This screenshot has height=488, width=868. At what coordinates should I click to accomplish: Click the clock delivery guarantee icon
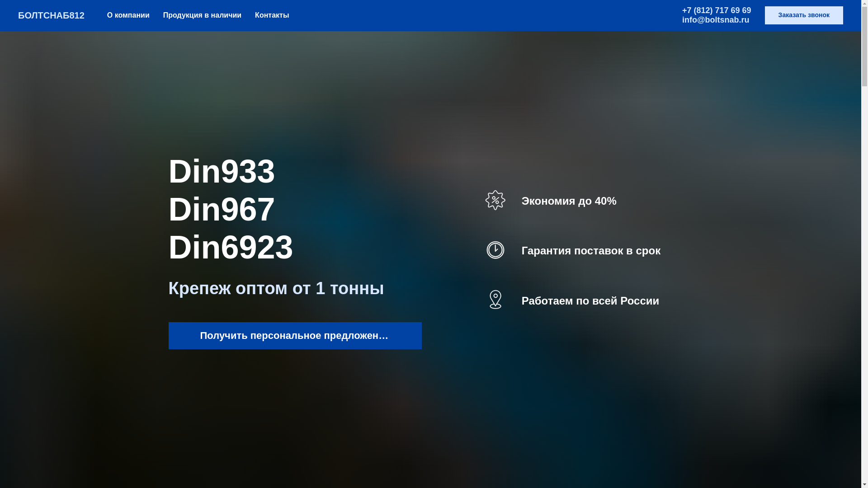495,250
